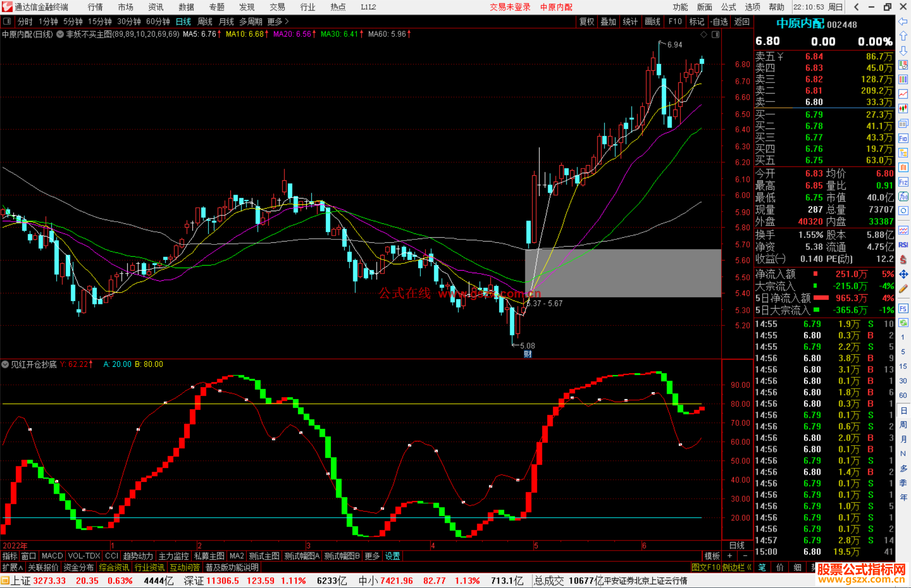The image size is (911, 588).
Task: Toggle the 见红开仓抄底 indicator circle button
Action: (5, 364)
